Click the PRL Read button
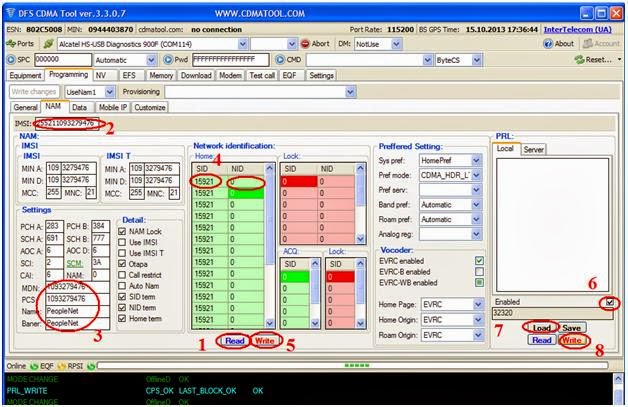Screen dimensions: 628x407 click(x=541, y=340)
